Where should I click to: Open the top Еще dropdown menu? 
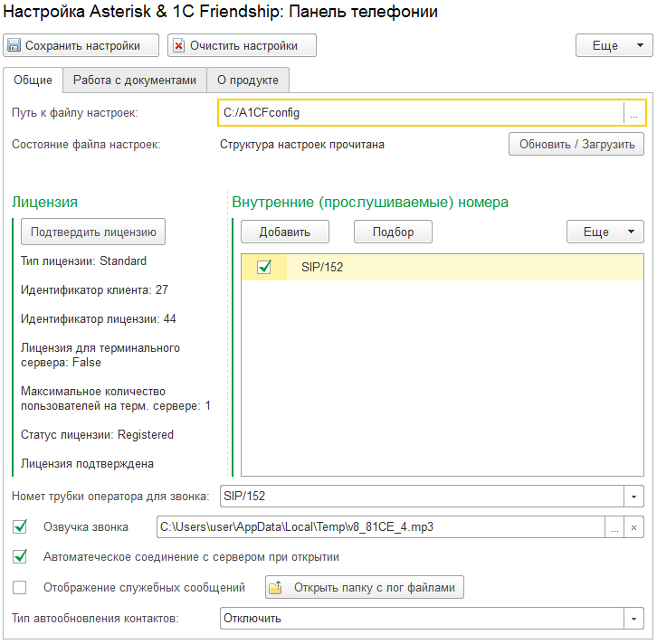[614, 45]
